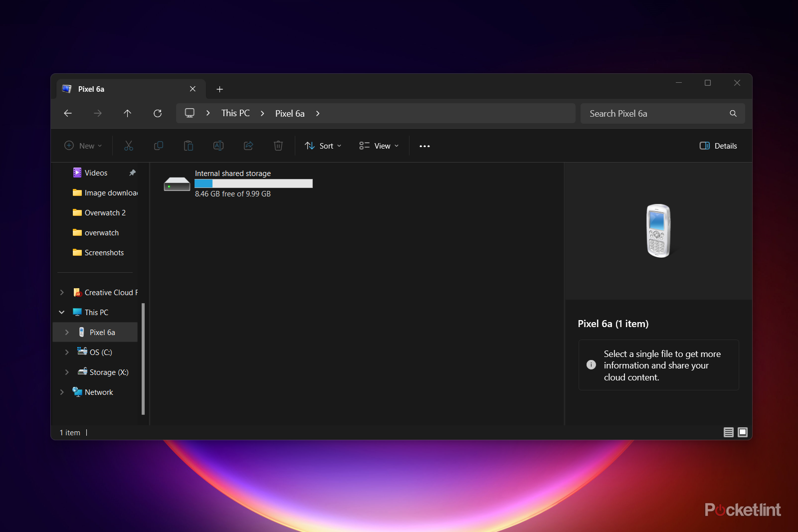798x532 pixels.
Task: Click Pixel 6a in the address breadcrumb
Action: point(290,113)
